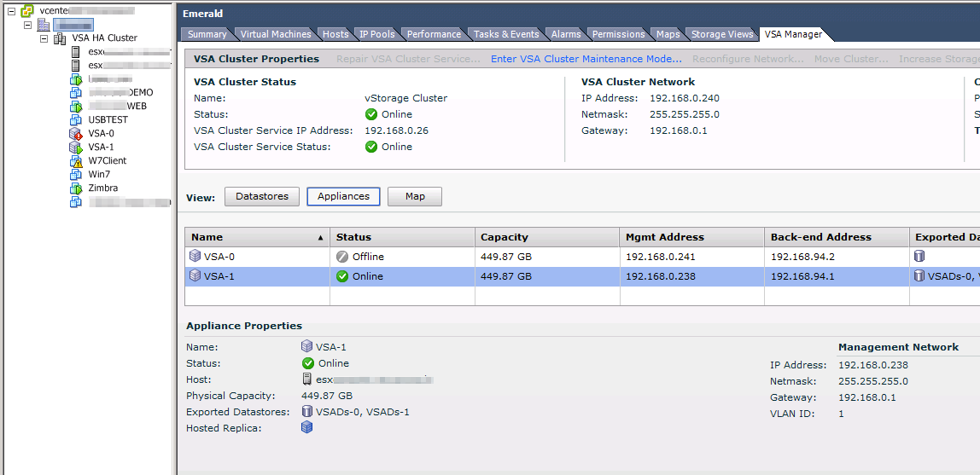
Task: Open the USBTEST tree entry
Action: coord(108,120)
